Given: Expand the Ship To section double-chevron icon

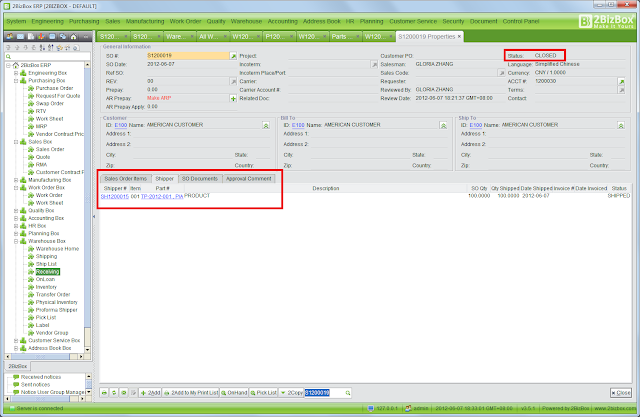Looking at the screenshot, I should coord(621,126).
